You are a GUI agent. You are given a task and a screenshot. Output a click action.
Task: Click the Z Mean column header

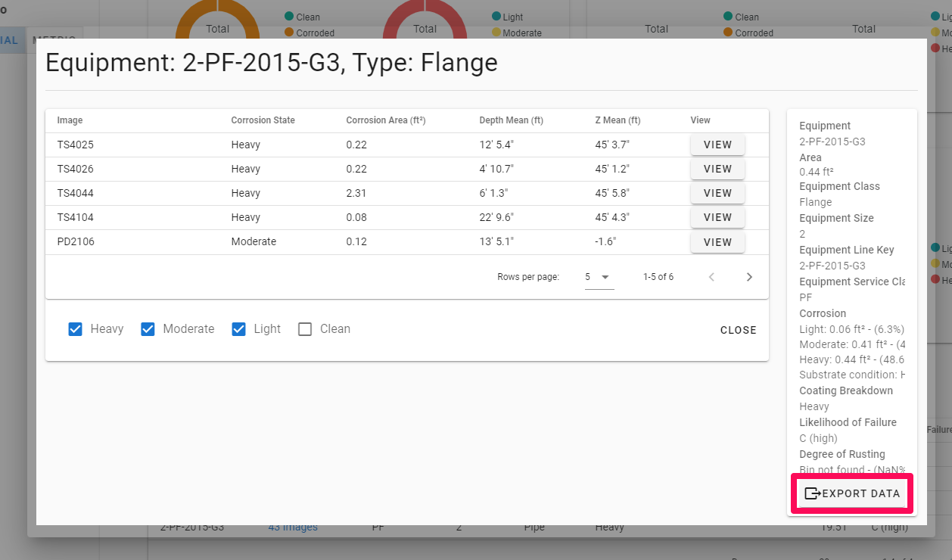pos(618,120)
